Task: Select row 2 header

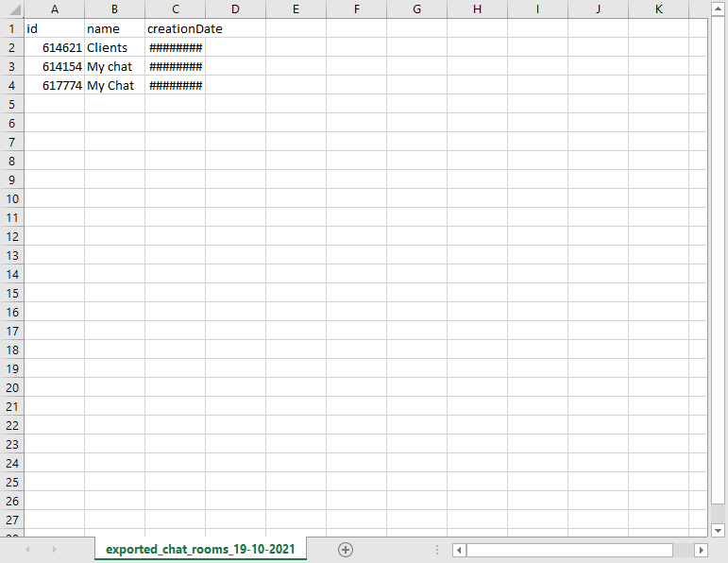Action: 11,47
